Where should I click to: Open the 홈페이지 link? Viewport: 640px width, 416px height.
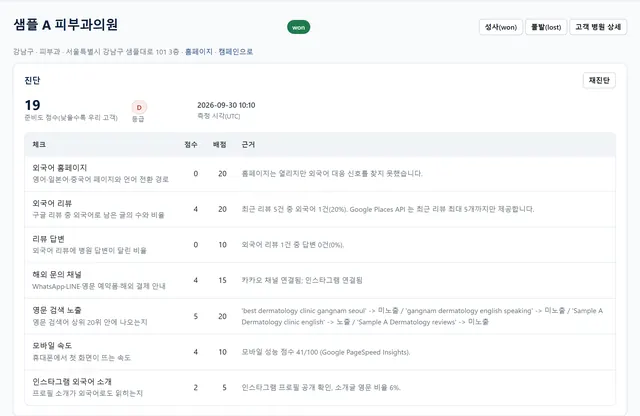tap(199, 52)
